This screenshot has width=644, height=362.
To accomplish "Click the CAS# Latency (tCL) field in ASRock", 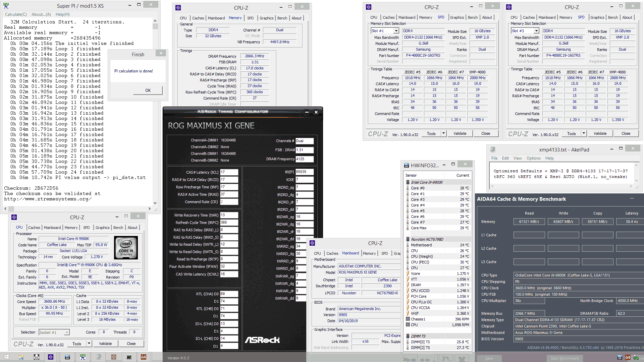I will coord(229,172).
